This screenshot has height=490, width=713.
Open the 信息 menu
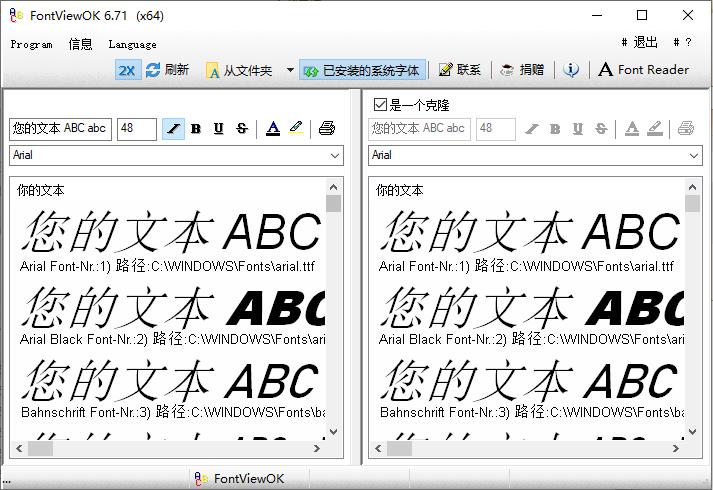click(x=80, y=44)
